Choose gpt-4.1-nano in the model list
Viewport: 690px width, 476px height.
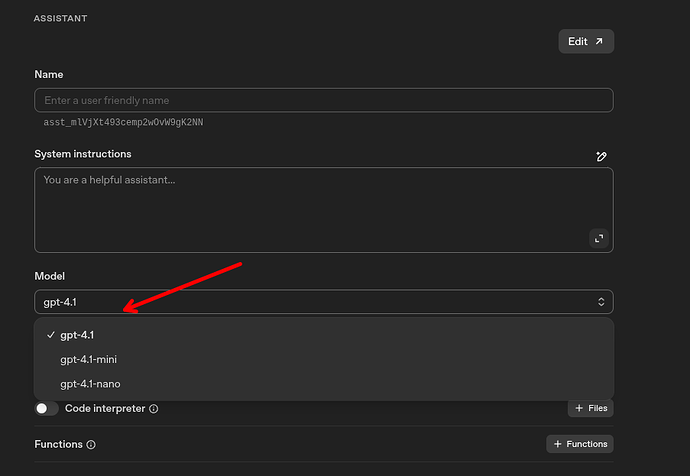91,384
